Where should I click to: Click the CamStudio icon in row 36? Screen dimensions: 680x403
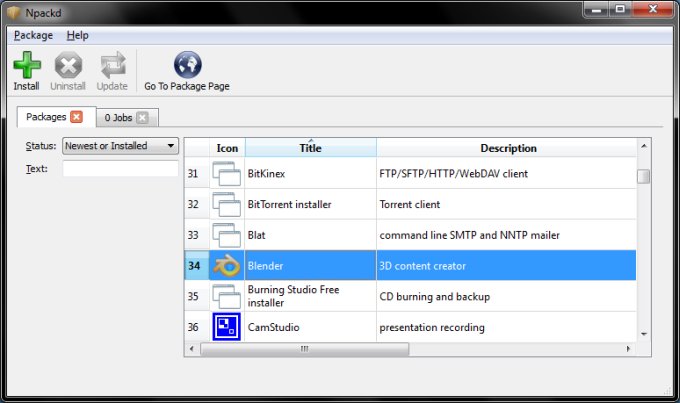tap(228, 327)
